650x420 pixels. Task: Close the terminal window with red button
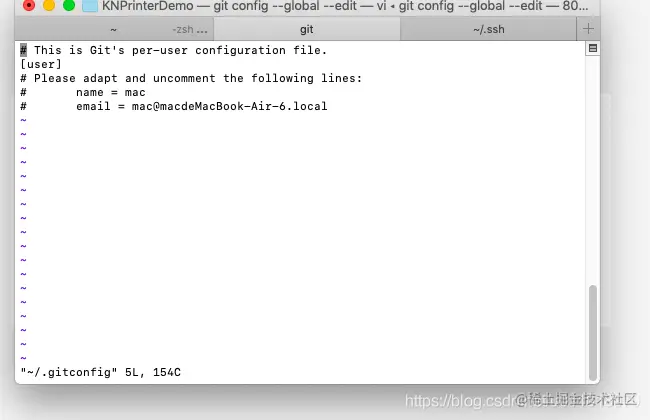(29, 5)
